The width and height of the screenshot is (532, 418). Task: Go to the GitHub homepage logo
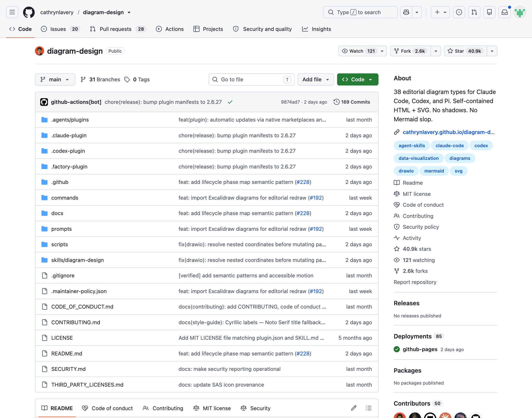[29, 12]
